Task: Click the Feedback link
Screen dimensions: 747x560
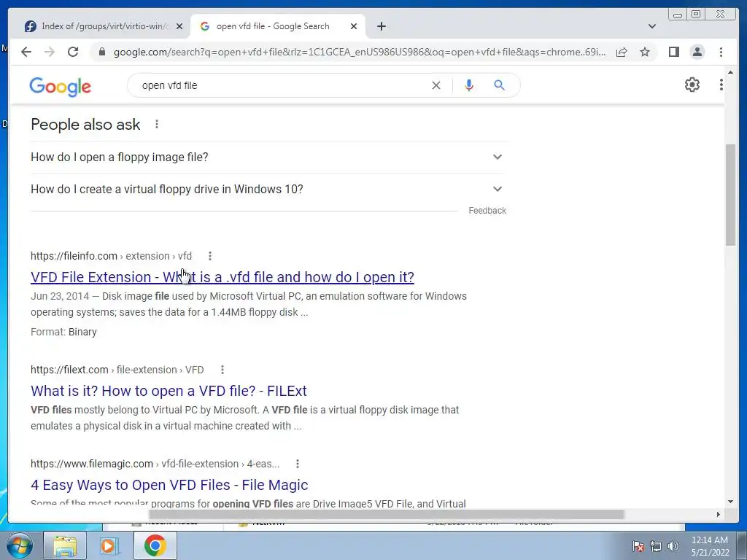Action: (x=487, y=211)
